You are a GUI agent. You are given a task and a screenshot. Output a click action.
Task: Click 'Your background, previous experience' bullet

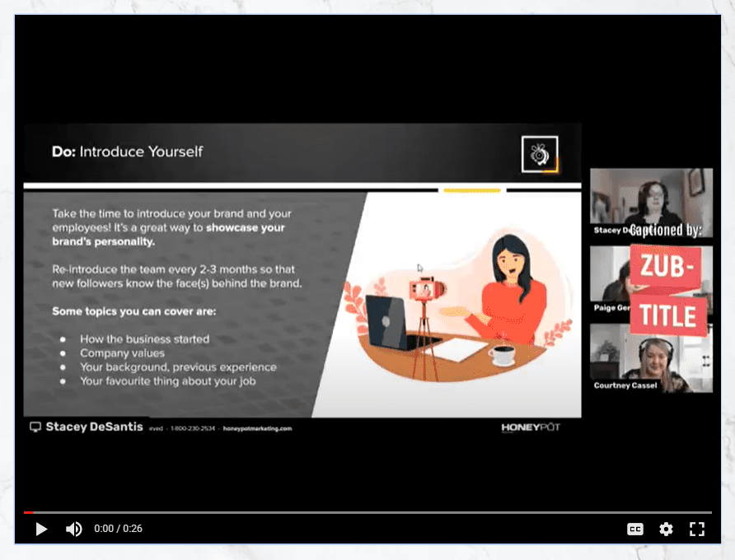click(x=178, y=367)
